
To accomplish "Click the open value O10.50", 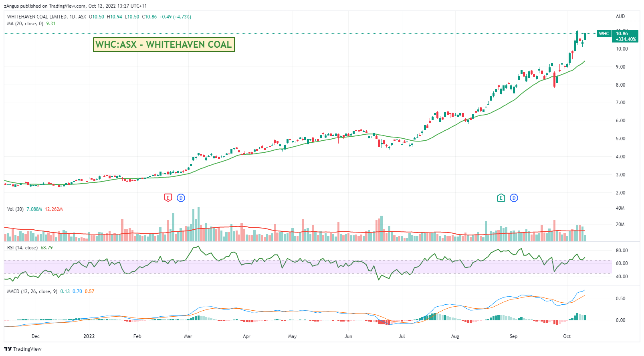I will pos(97,17).
